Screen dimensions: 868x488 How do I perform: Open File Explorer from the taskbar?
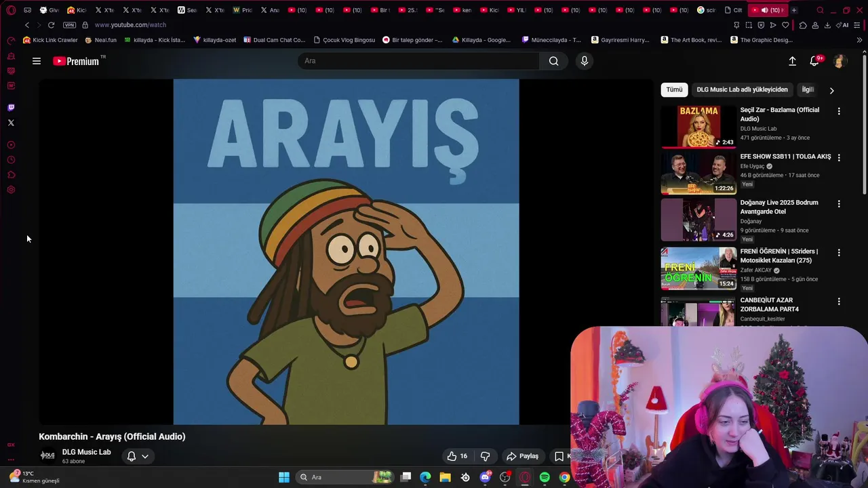445,477
